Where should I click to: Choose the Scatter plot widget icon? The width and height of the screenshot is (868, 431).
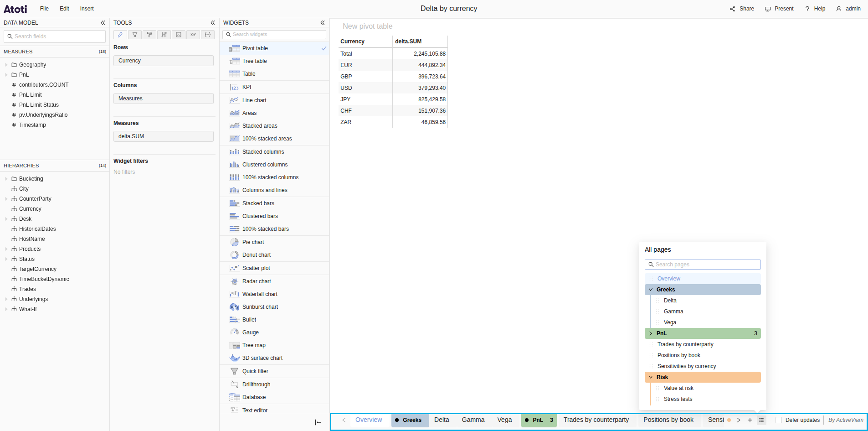point(234,268)
